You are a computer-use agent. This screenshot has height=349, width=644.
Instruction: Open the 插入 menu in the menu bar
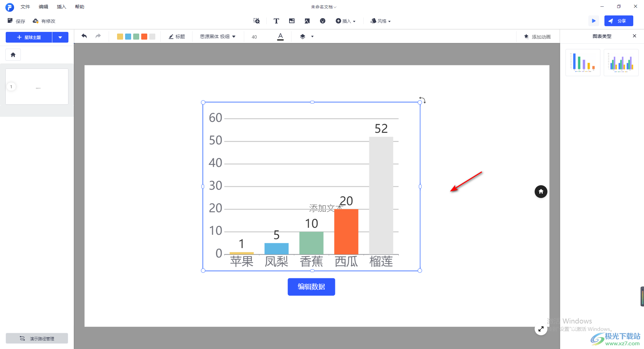coord(61,7)
